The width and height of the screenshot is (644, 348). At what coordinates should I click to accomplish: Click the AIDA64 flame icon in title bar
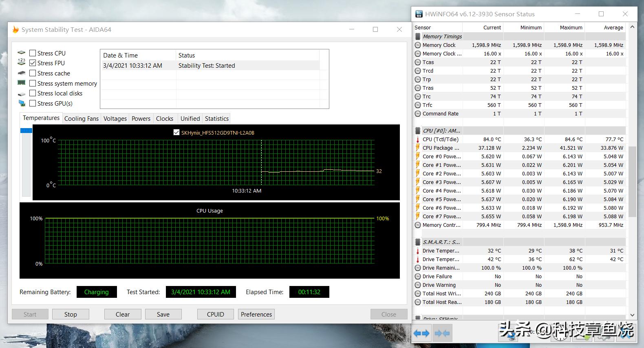pos(15,29)
